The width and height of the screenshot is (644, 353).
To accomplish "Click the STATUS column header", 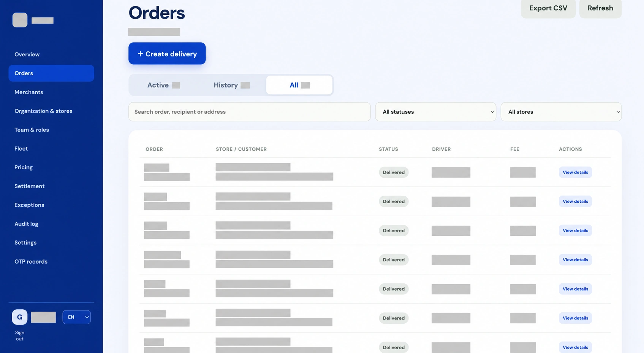I will coord(388,149).
